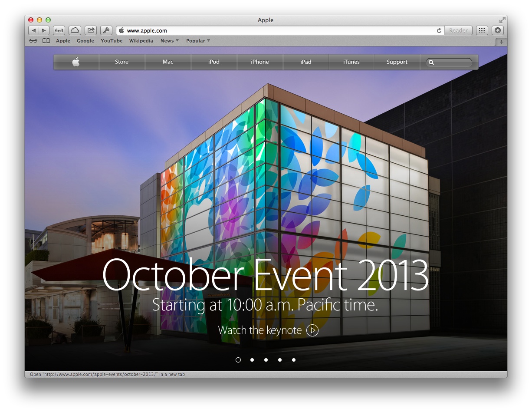Expand the News bookmarks dropdown
Screen dimensions: 532x412
point(170,41)
